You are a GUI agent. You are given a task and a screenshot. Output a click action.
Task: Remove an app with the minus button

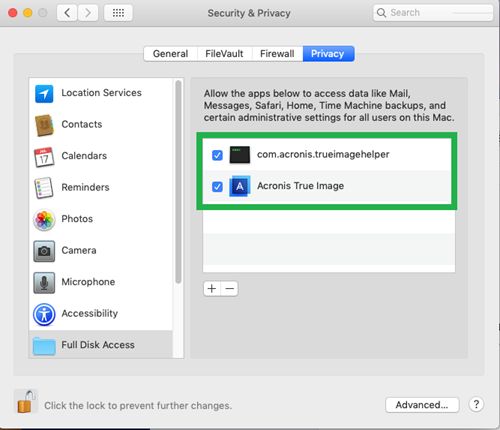(230, 288)
